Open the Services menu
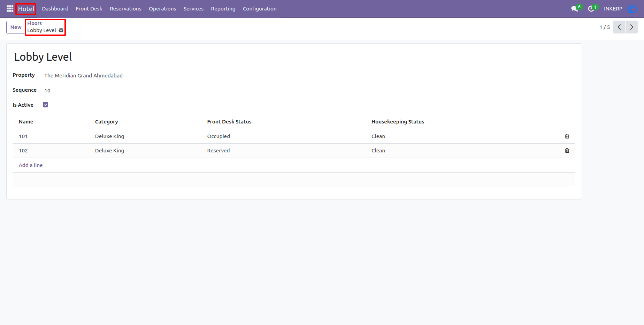The height and width of the screenshot is (325, 644). [193, 9]
